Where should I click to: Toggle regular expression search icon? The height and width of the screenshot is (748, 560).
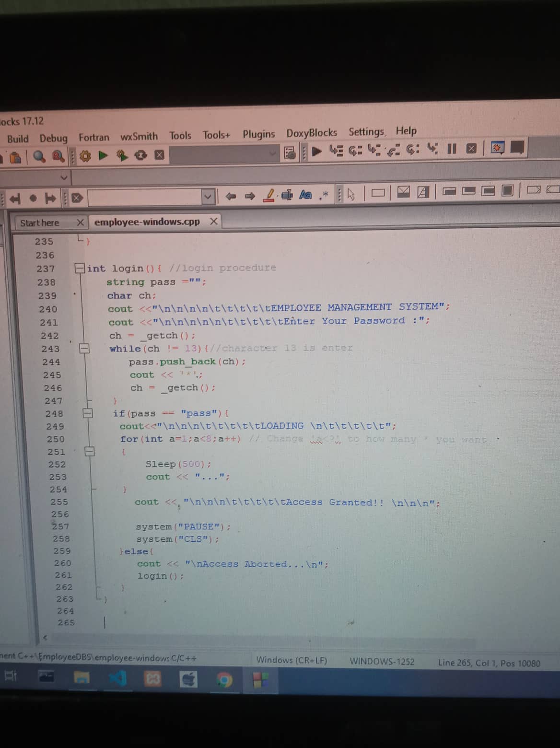(x=325, y=194)
